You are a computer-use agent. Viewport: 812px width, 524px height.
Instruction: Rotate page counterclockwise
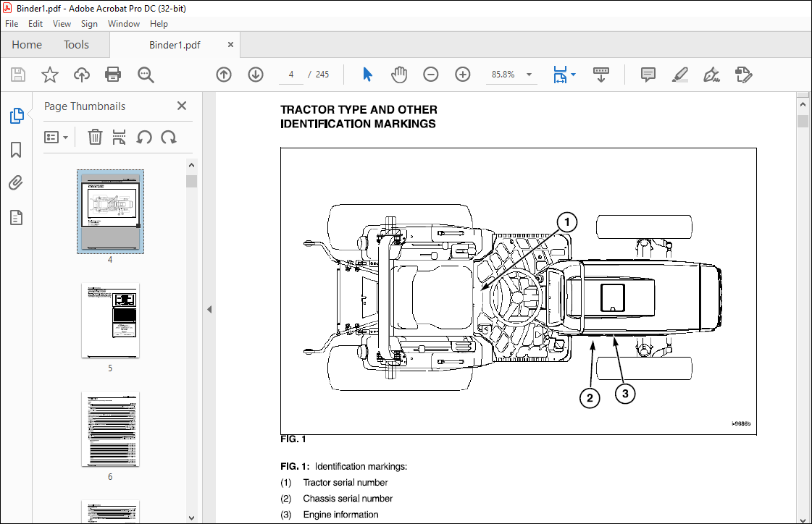coord(144,137)
